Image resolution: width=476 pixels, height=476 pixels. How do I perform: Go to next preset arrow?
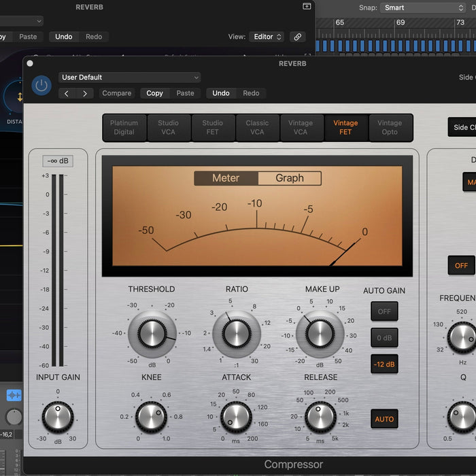[x=85, y=94]
